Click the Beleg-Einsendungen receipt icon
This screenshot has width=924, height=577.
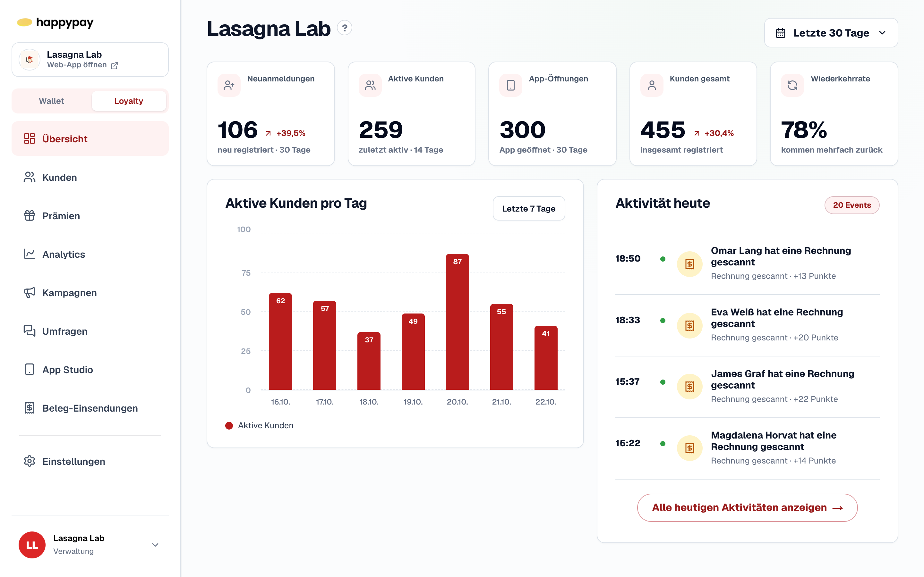(30, 408)
